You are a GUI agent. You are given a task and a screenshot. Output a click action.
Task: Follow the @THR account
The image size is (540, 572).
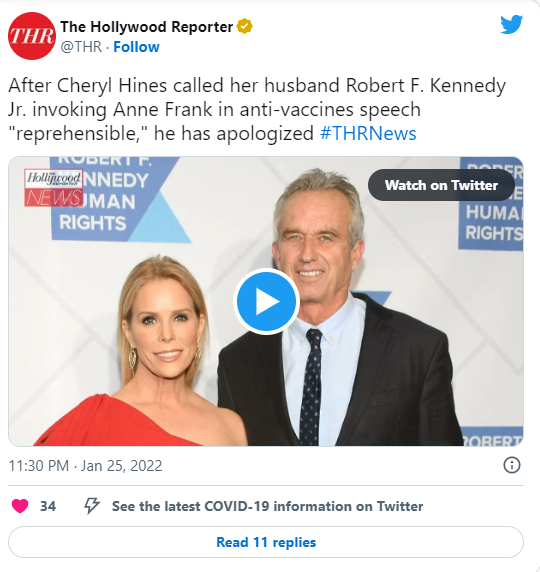136,47
